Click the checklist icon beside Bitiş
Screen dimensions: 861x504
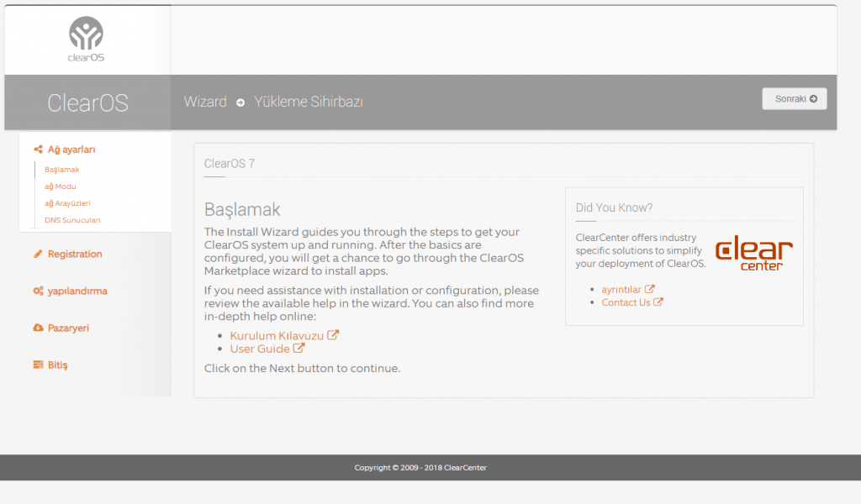pyautogui.click(x=38, y=365)
